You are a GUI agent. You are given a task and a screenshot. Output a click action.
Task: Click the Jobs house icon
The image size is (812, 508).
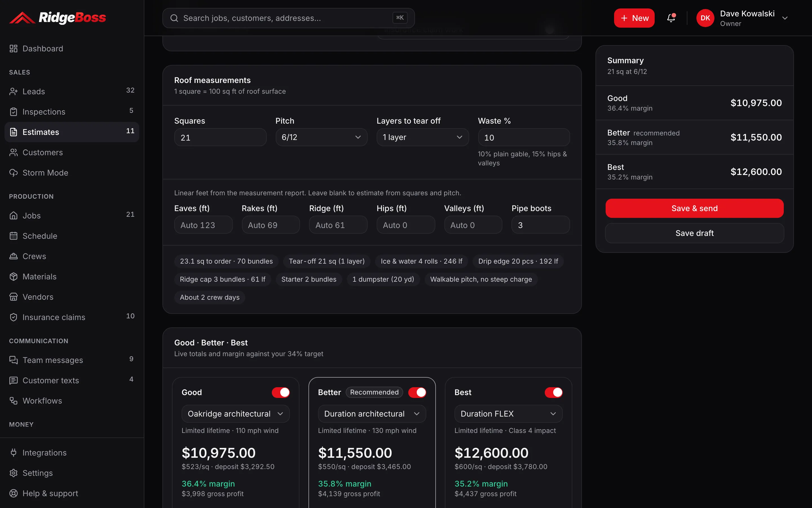point(14,216)
